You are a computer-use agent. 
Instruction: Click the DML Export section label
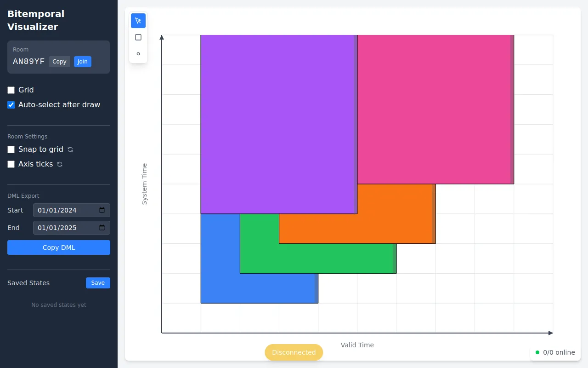(x=23, y=195)
